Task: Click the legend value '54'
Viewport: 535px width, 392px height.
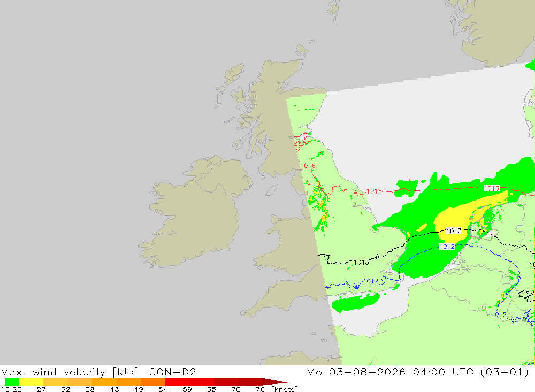Action: [x=163, y=389]
